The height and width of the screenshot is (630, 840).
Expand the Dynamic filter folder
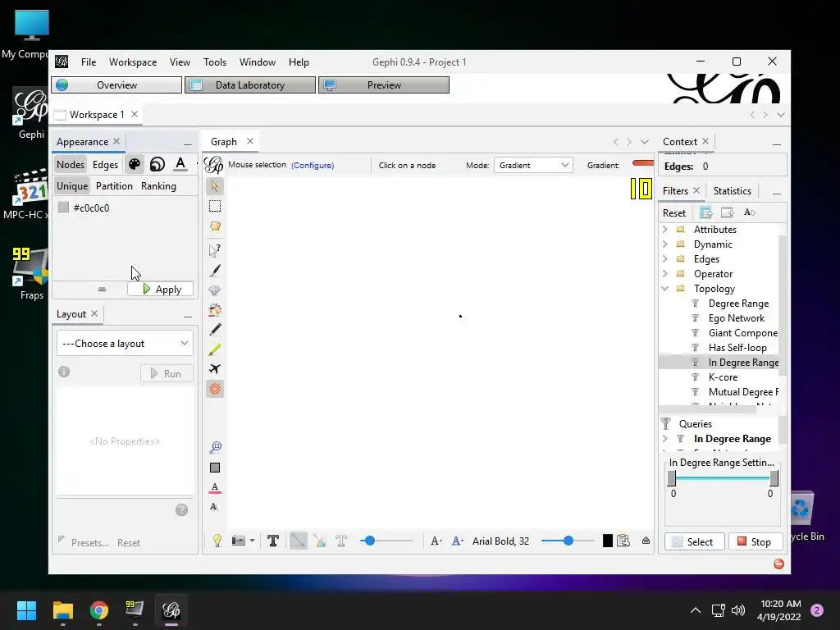(x=664, y=244)
